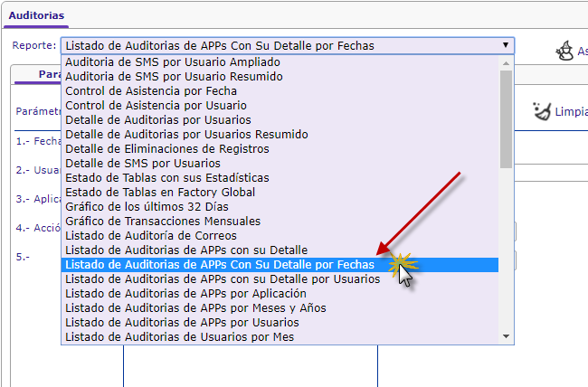Click the wizard assistant icon

tap(564, 51)
